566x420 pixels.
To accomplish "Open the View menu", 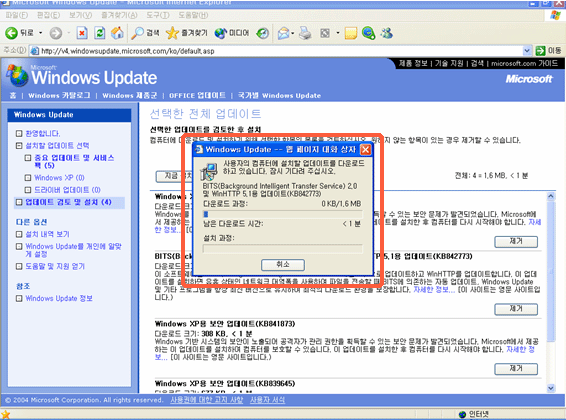I will (x=80, y=15).
